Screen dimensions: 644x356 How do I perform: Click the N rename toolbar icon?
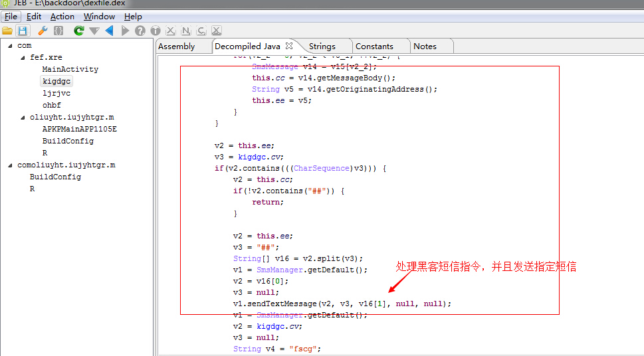185,31
